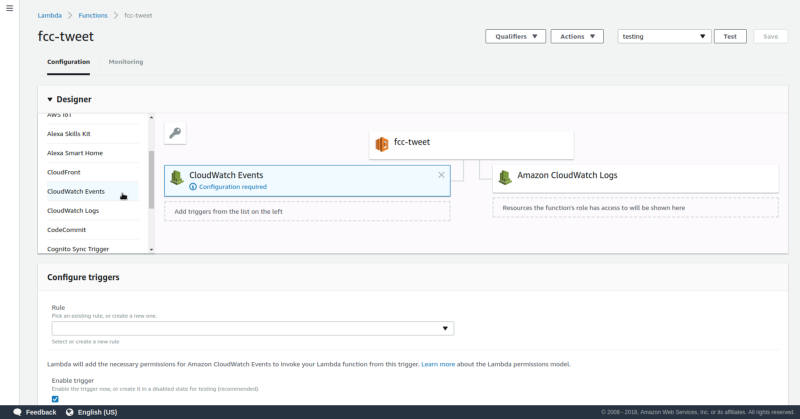Click the green CloudWatch Events trigger icon
The height and width of the screenshot is (419, 800).
(x=177, y=178)
